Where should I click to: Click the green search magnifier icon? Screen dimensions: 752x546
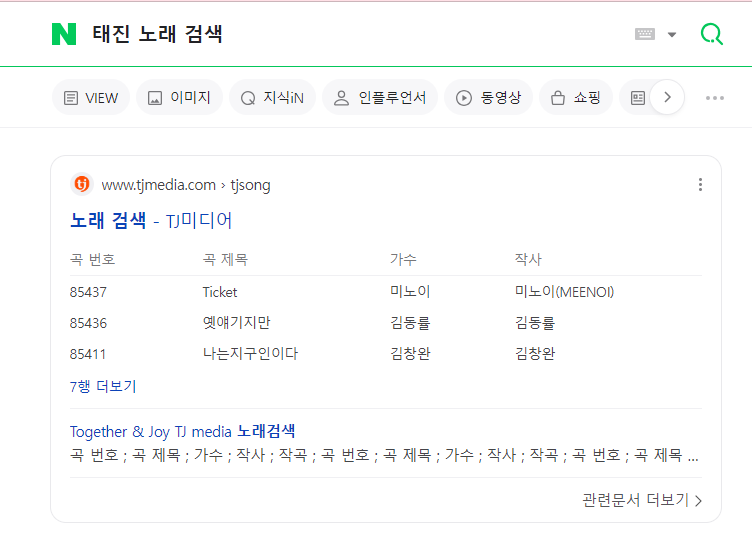click(712, 34)
